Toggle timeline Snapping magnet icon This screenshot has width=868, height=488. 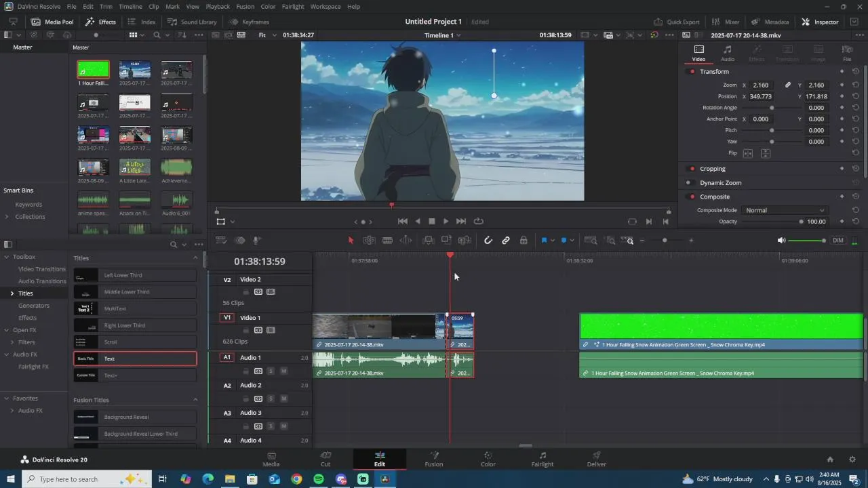pos(488,241)
